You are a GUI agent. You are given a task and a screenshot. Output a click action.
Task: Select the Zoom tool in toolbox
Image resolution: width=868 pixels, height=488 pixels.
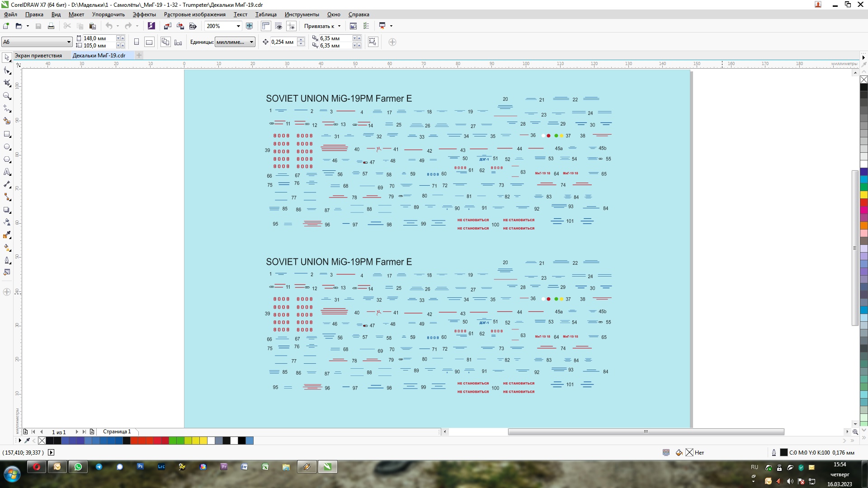pos(7,96)
